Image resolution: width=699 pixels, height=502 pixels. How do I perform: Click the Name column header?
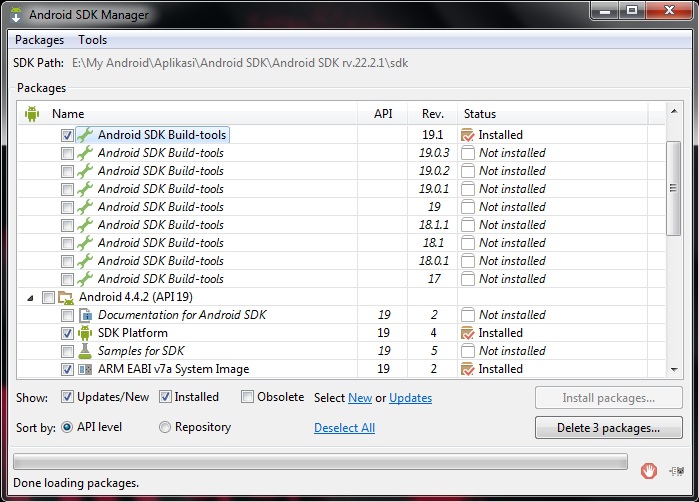187,114
